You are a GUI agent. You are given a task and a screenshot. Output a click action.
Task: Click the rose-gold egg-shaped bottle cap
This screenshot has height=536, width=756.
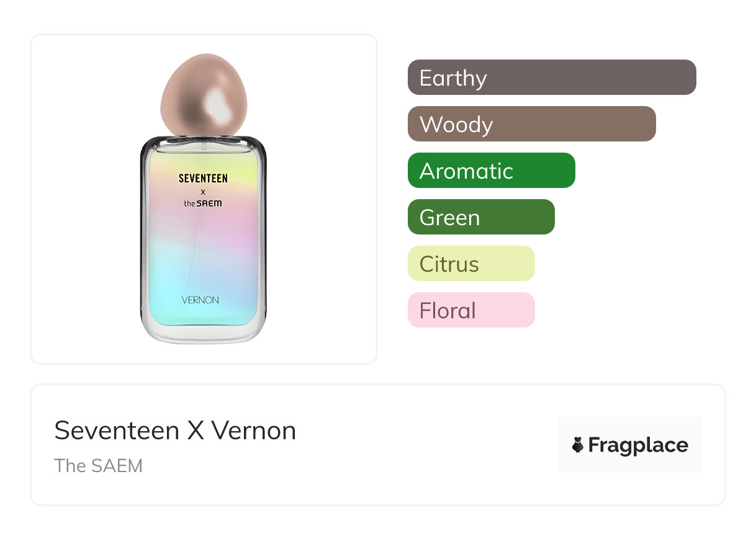pyautogui.click(x=203, y=94)
